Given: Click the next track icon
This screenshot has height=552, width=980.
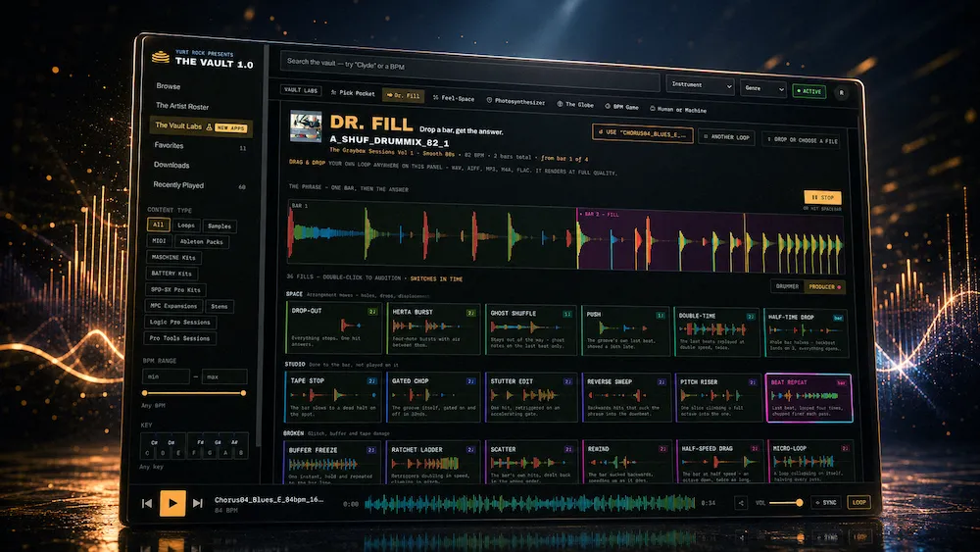Looking at the screenshot, I should (x=198, y=503).
